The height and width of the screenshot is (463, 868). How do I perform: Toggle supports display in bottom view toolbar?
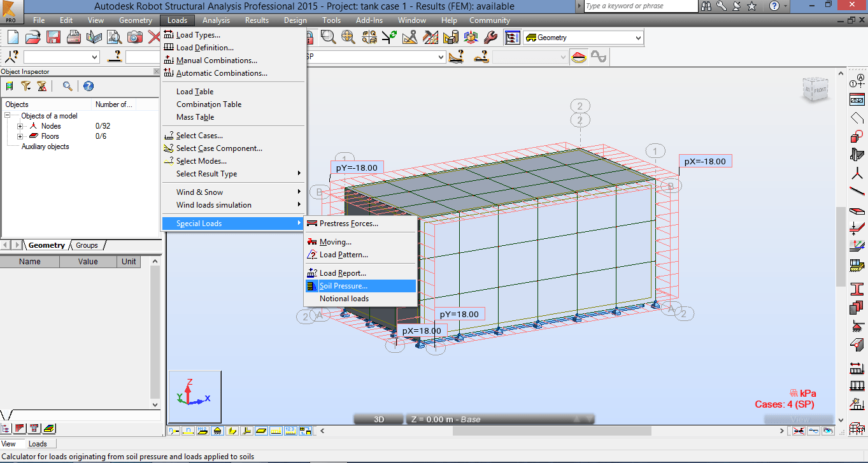(217, 431)
